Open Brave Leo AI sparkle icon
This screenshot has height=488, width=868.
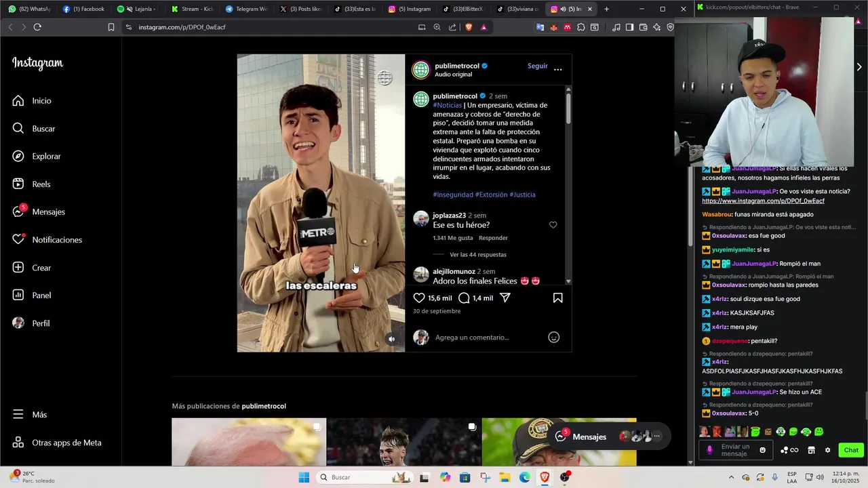pos(656,27)
